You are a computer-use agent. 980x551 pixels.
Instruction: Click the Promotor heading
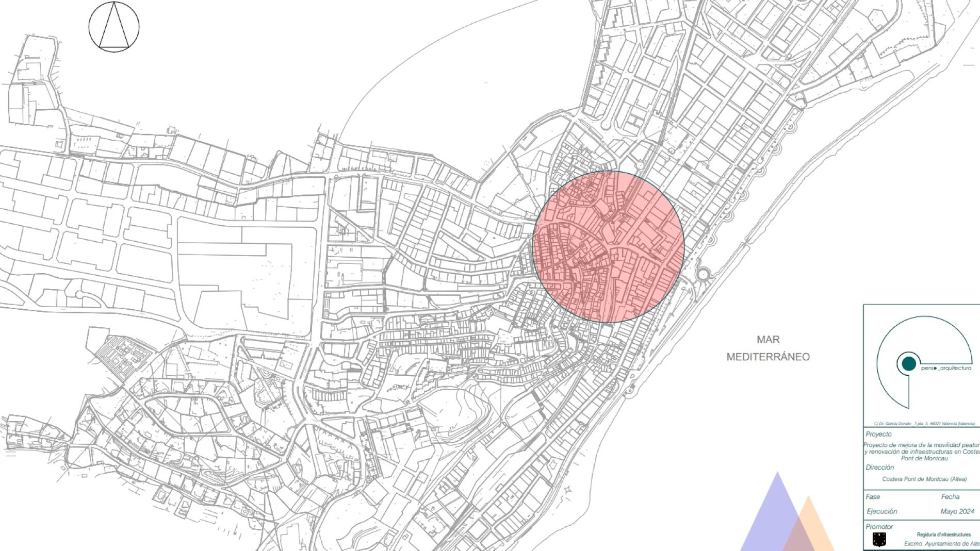879,527
